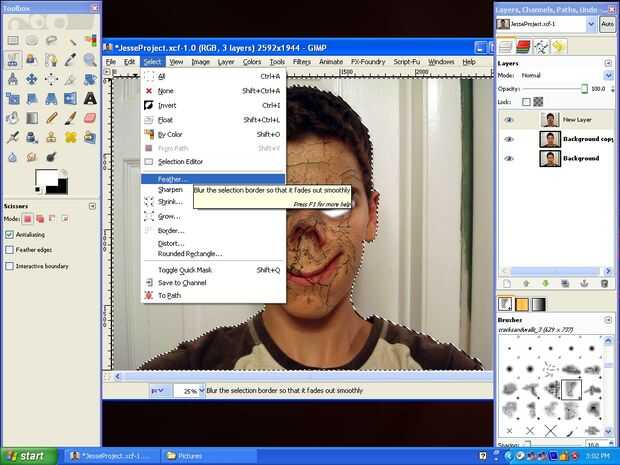
Task: Enable the Antialiasing checkbox
Action: click(9, 234)
